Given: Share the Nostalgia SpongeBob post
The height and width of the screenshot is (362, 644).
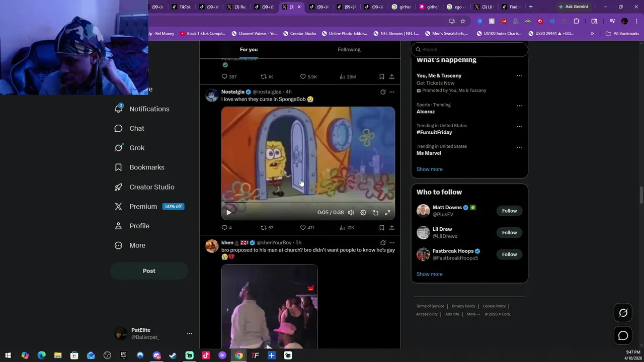Looking at the screenshot, I should click(392, 228).
